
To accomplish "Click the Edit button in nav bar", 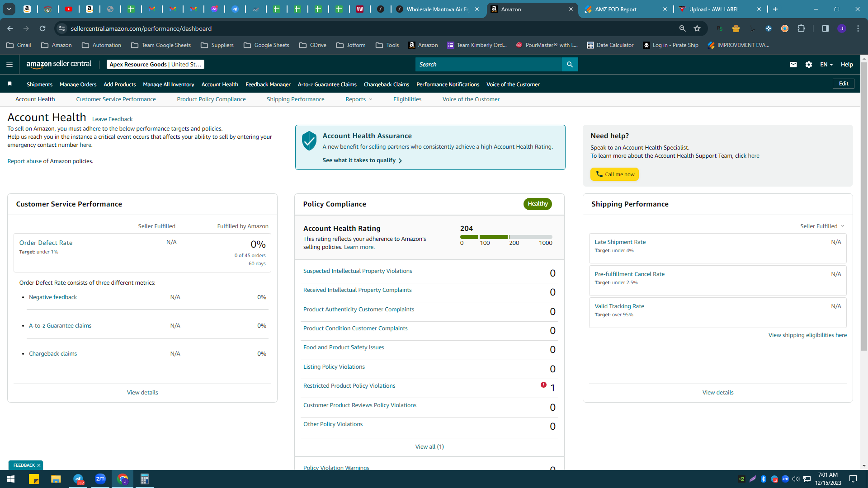I will click(844, 84).
